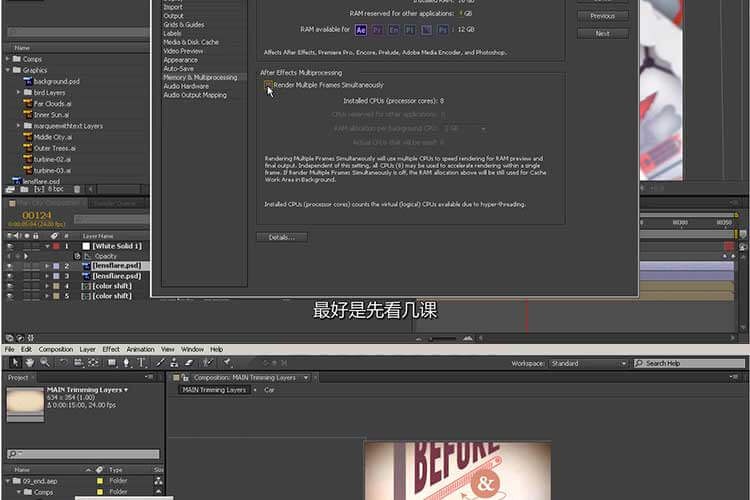Select the Clone Stamp tool
The width and height of the screenshot is (750, 500).
click(174, 363)
